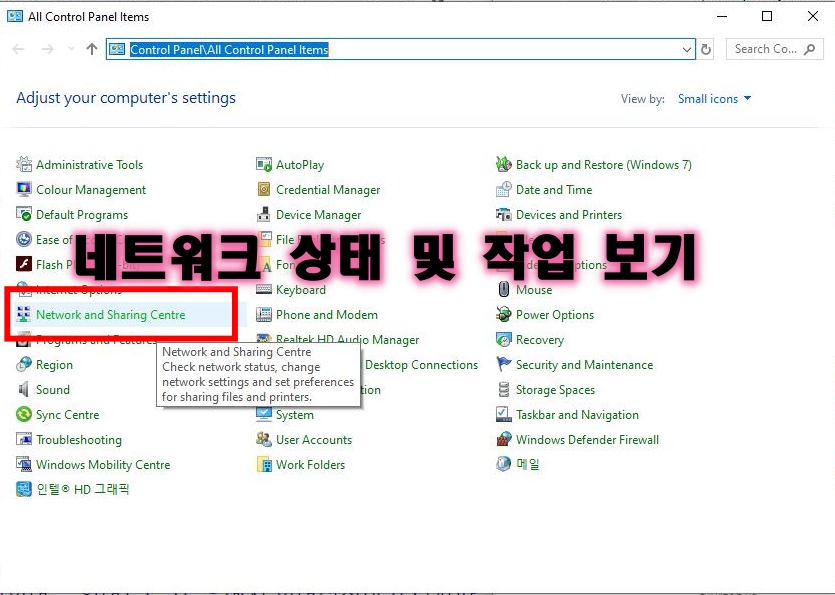Click the Ease of Access icon

(x=24, y=240)
